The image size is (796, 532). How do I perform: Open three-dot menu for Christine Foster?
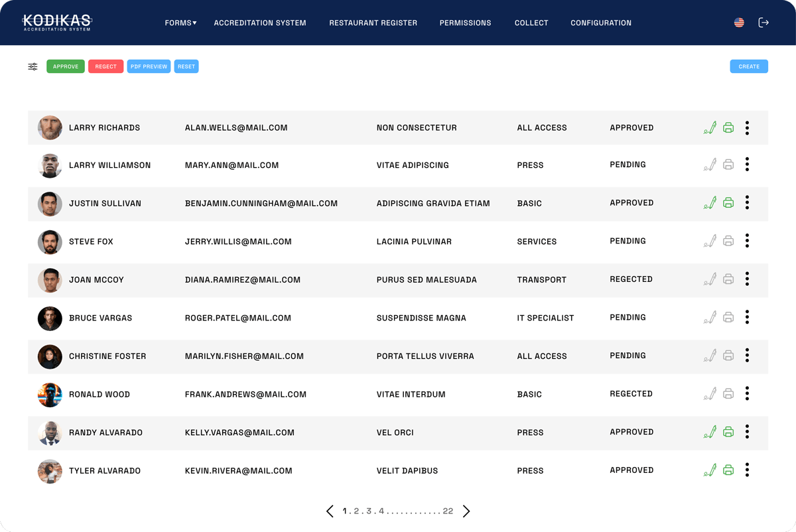click(747, 356)
